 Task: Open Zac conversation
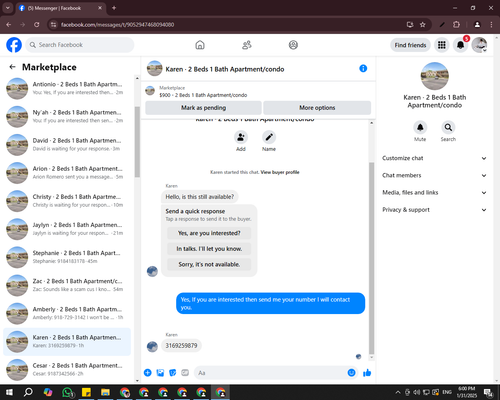pyautogui.click(x=67, y=285)
